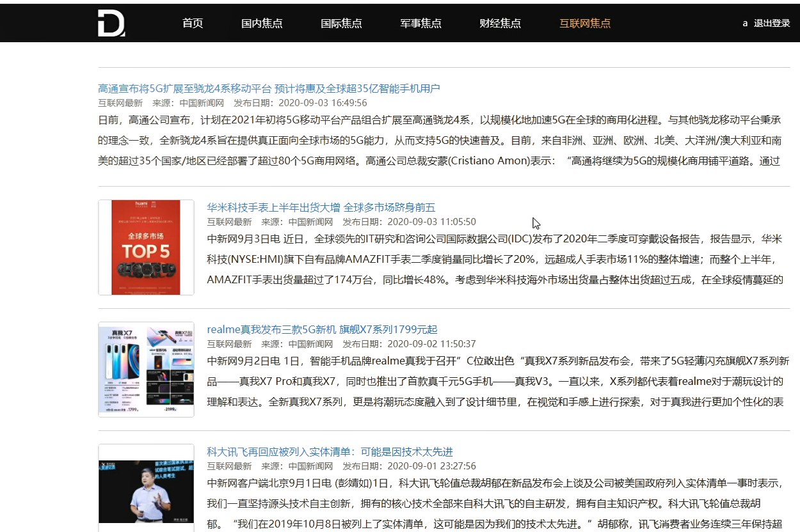Screen dimensions: 800x532
Task: Click the 科大讯飞 speaker thumbnail
Action: [146, 488]
